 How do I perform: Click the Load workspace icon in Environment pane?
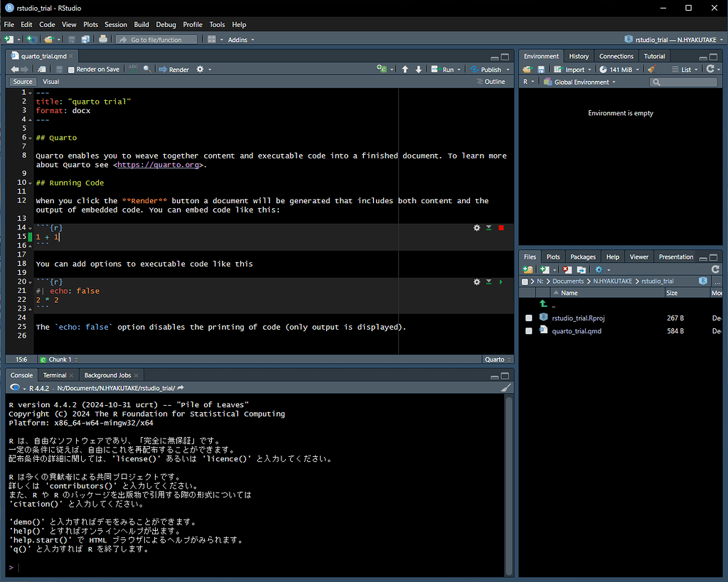pos(527,69)
